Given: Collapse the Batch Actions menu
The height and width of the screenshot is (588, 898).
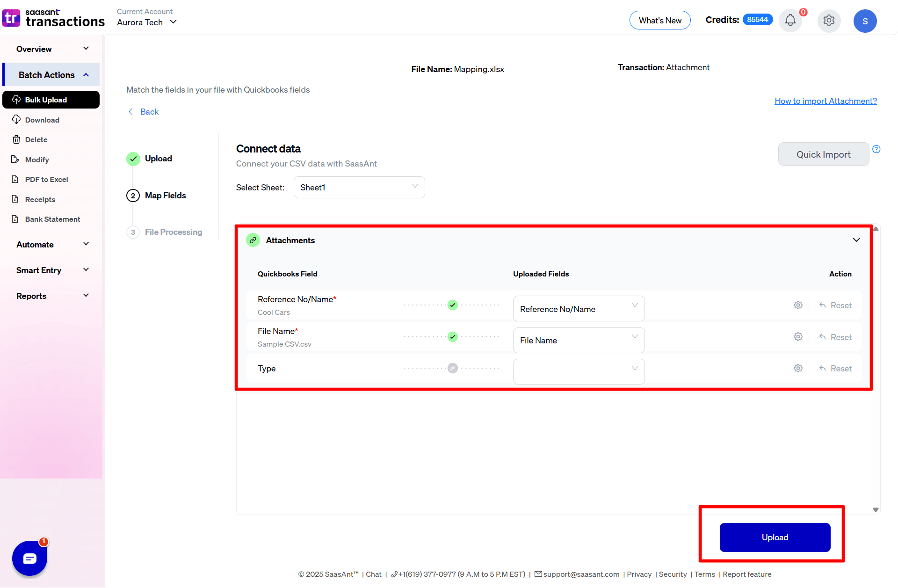Looking at the screenshot, I should 51,74.
